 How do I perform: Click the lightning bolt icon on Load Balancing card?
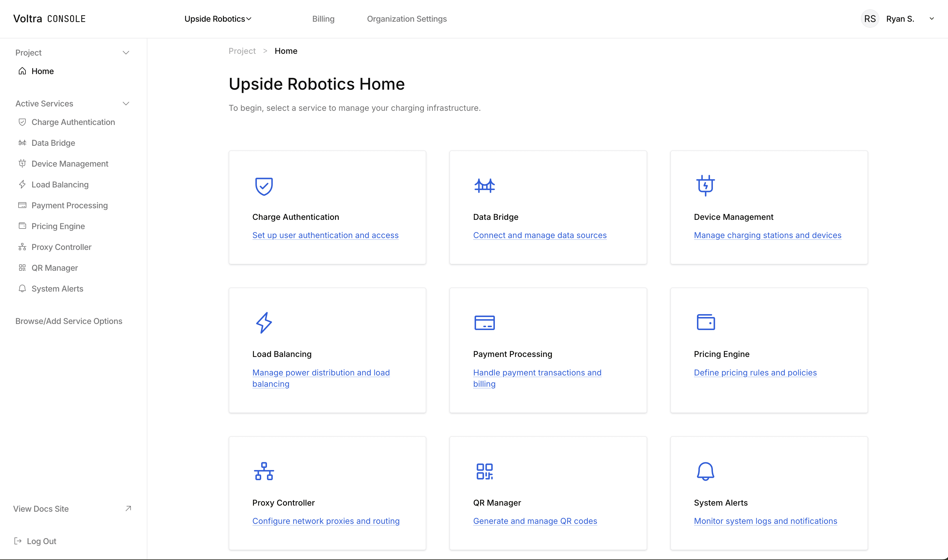263,323
